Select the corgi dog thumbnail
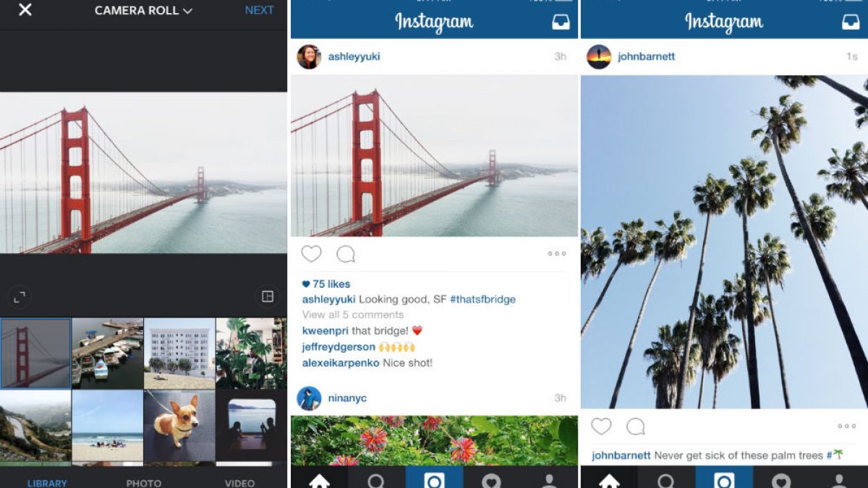This screenshot has height=488, width=868. pyautogui.click(x=179, y=426)
